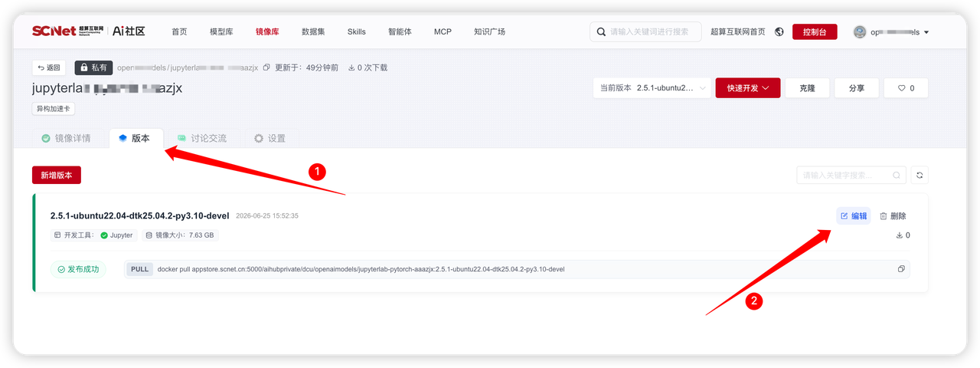980x368 pixels.
Task: Click the SCNet AI社区 logo
Action: tap(88, 31)
